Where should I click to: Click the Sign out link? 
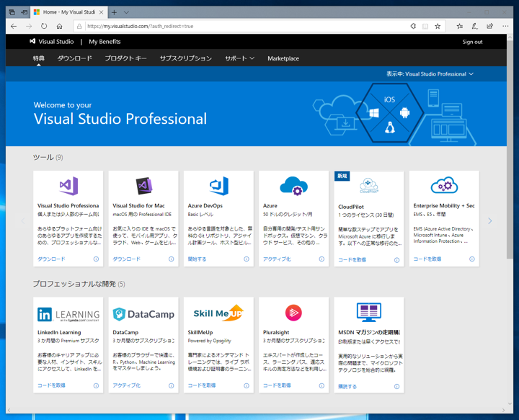pos(472,42)
